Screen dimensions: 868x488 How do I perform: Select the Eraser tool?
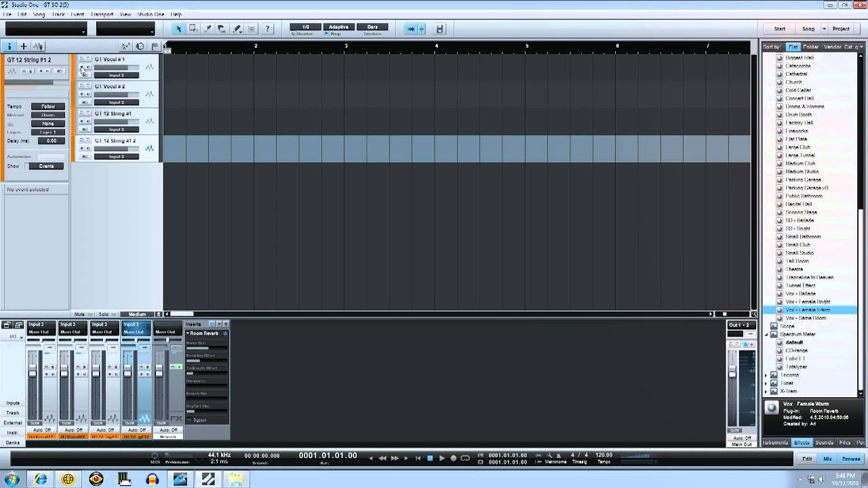point(222,28)
